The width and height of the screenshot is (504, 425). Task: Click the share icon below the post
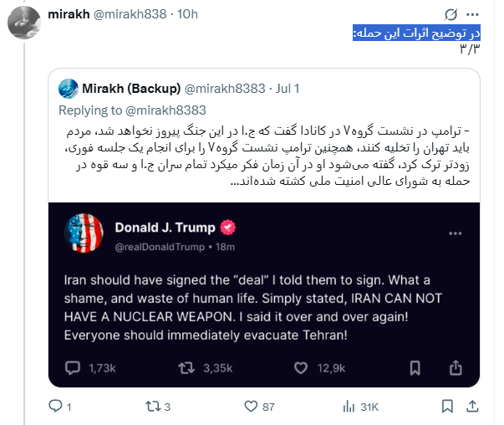472,407
